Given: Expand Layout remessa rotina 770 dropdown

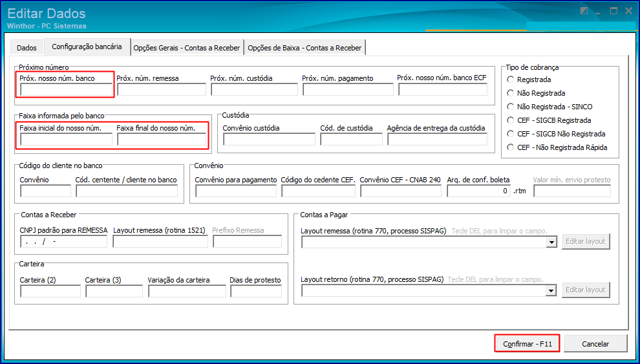Looking at the screenshot, I should (x=551, y=242).
